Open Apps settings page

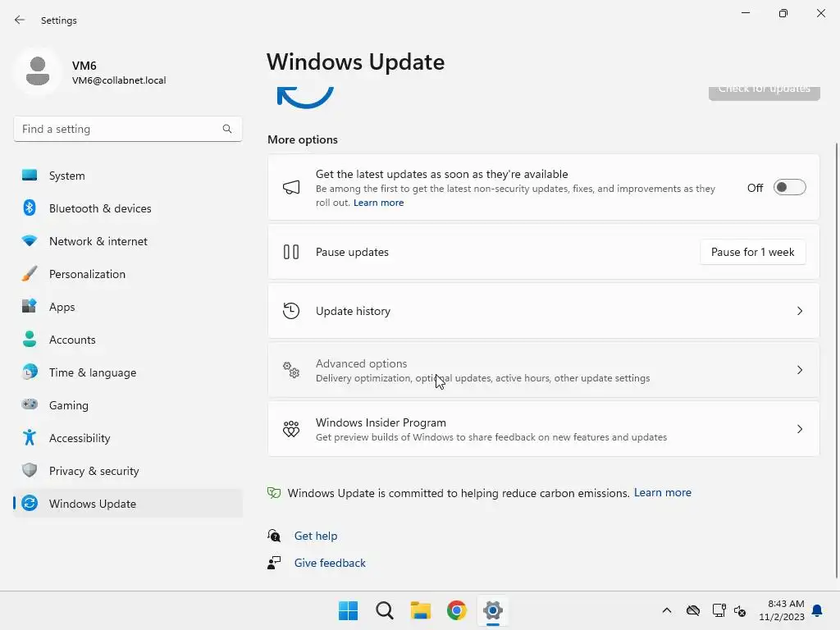coord(128,307)
